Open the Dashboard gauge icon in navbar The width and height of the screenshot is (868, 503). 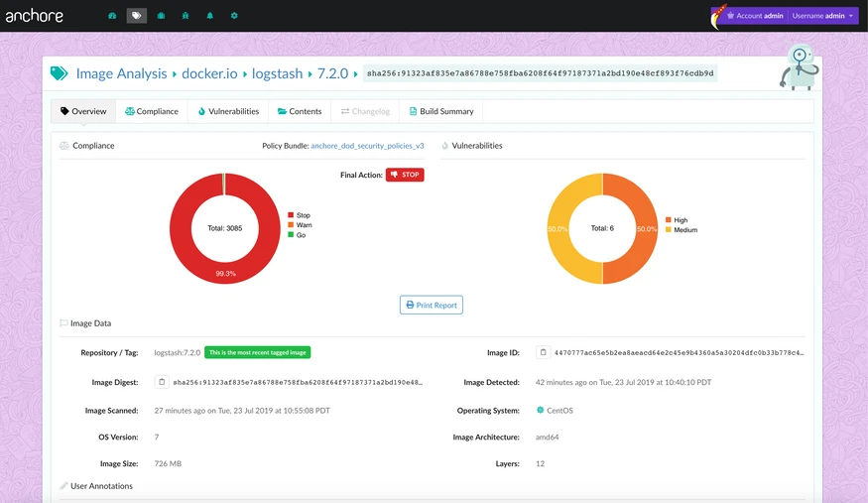112,16
